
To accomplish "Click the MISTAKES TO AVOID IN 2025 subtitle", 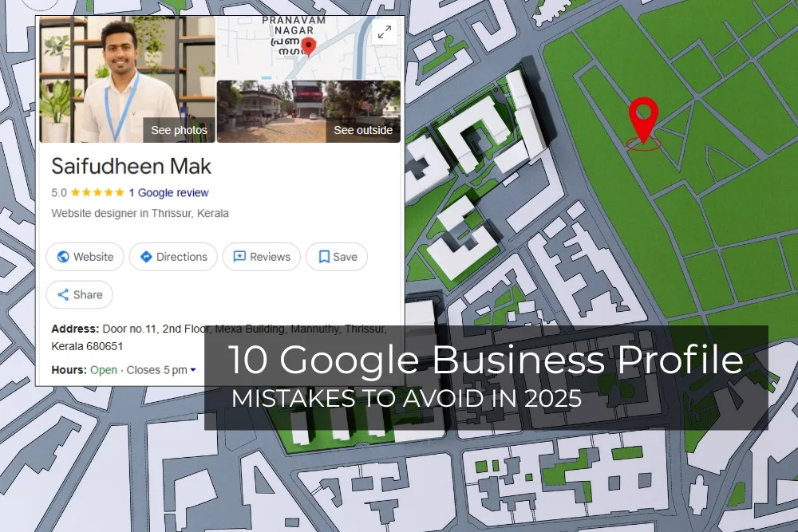I will coord(406,398).
